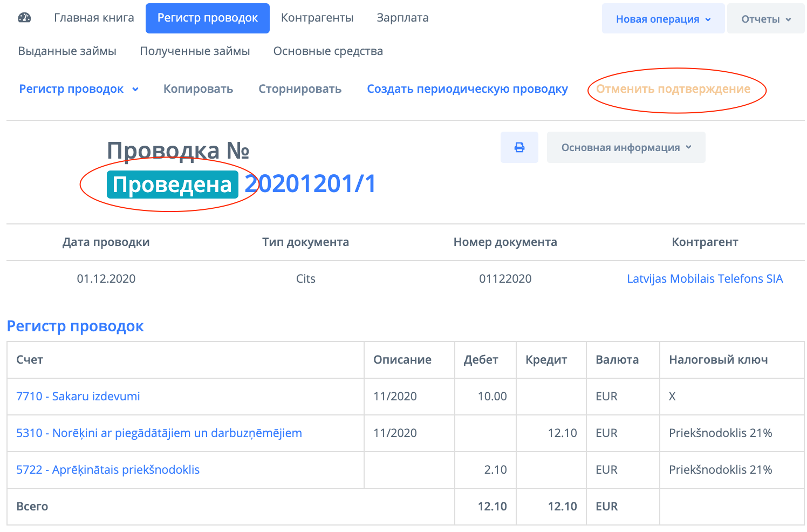Image resolution: width=807 pixels, height=532 pixels.
Task: Click Сторнировать to reverse the entry
Action: click(300, 89)
